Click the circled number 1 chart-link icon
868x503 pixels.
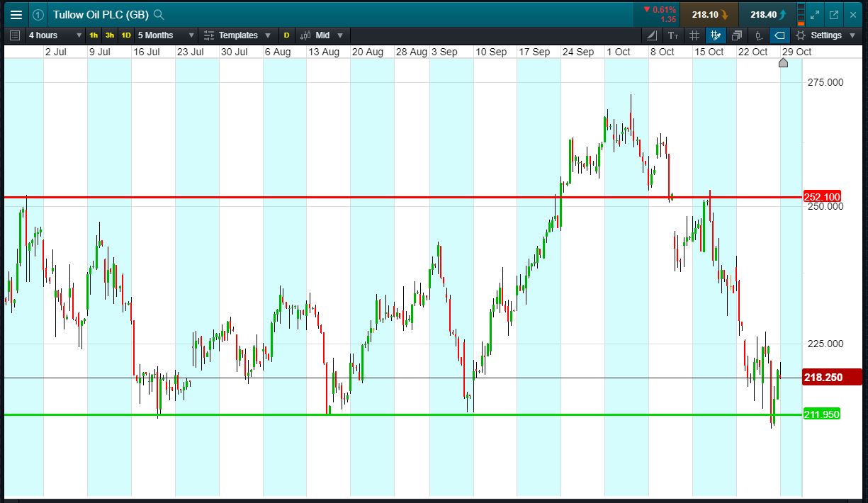[x=38, y=14]
